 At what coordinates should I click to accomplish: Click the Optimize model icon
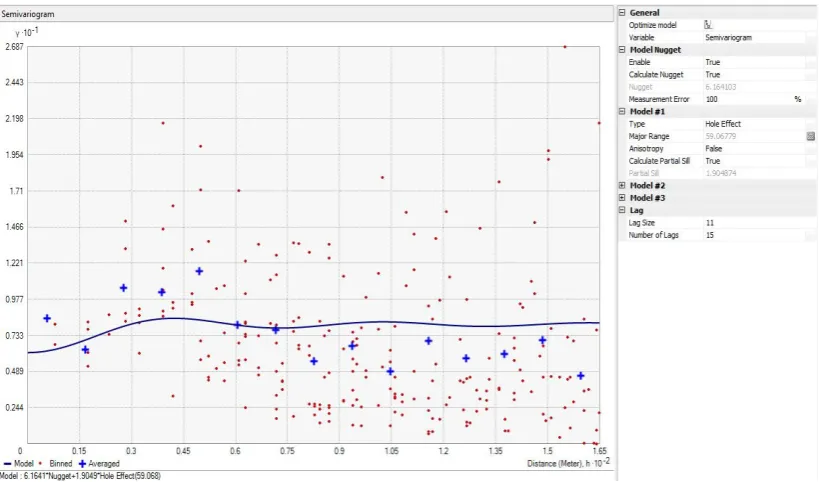coord(708,25)
